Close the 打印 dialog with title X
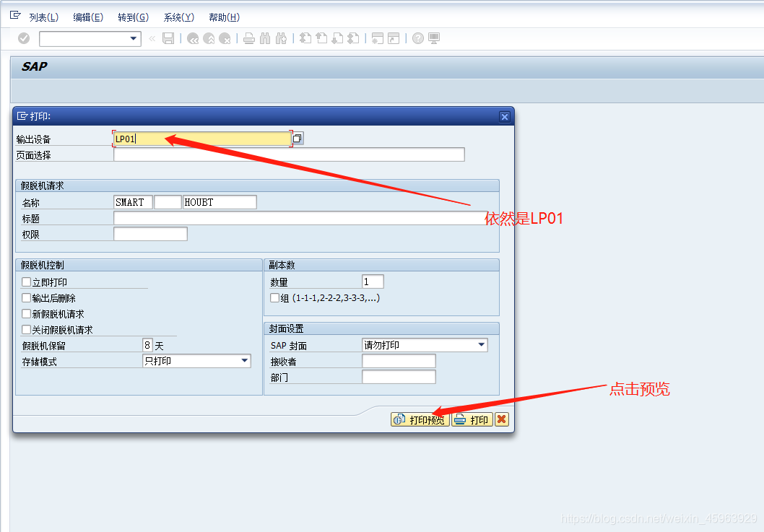This screenshot has width=764, height=532. [x=505, y=117]
